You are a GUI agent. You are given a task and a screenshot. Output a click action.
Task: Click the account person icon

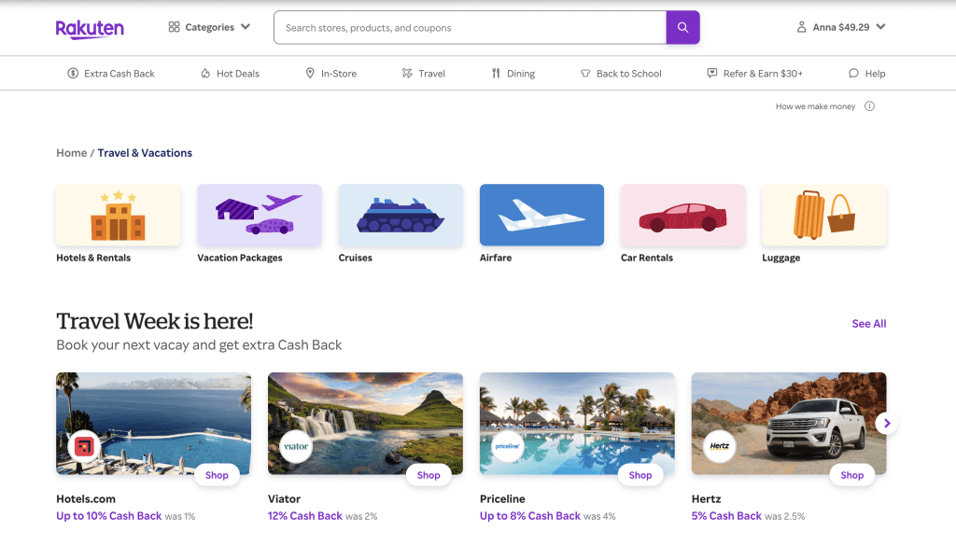802,27
